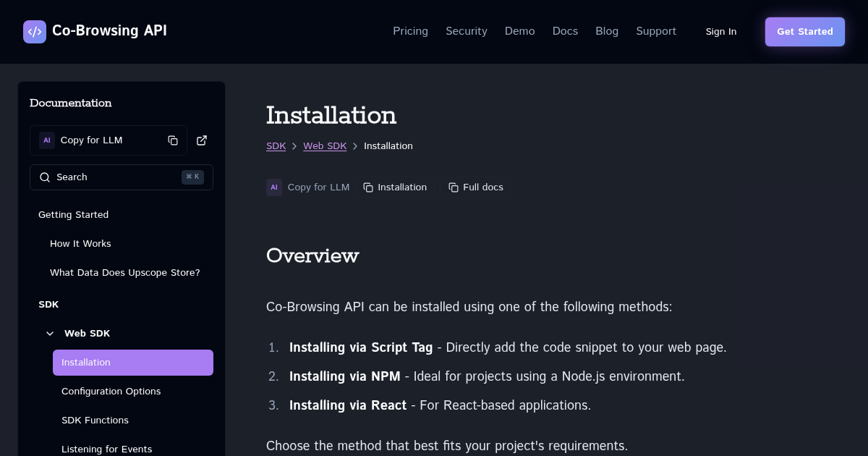Open the Pricing page

tap(410, 31)
